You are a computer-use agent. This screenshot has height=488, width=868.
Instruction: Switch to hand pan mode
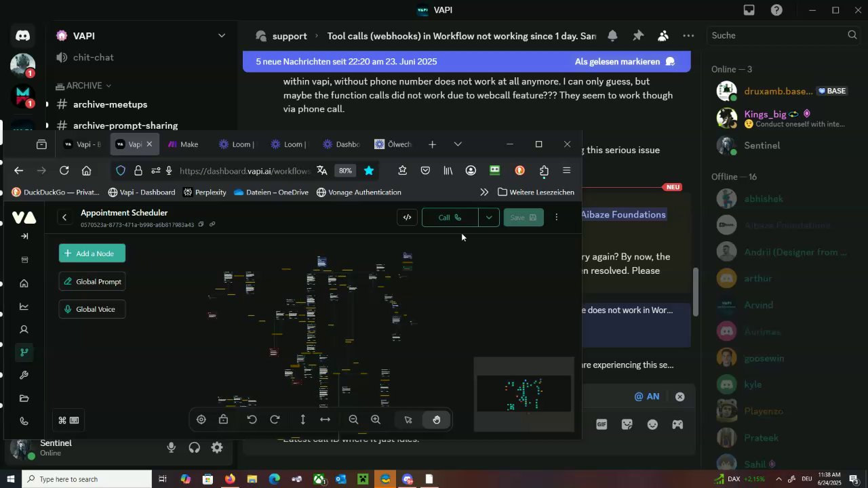pos(436,420)
